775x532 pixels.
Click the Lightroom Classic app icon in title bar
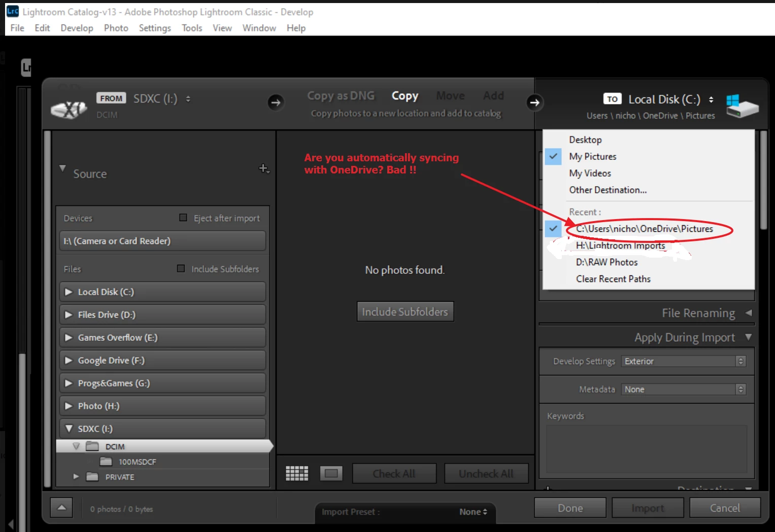(x=12, y=11)
